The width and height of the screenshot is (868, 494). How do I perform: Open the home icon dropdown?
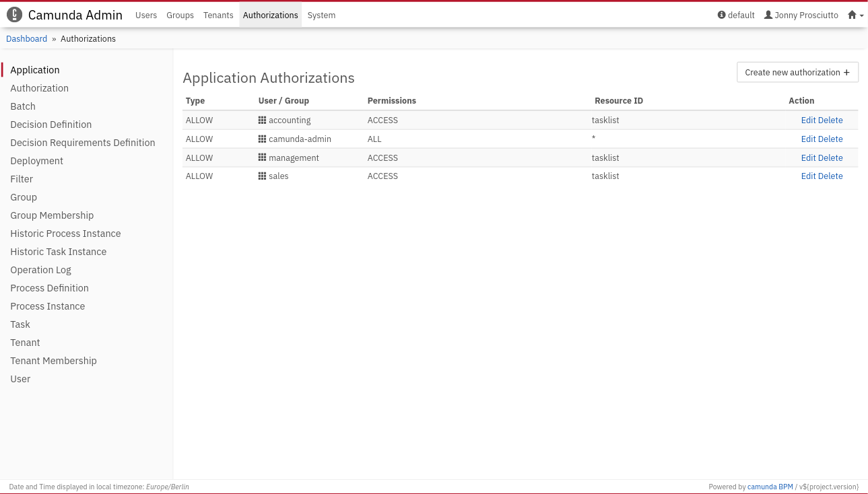click(x=855, y=15)
